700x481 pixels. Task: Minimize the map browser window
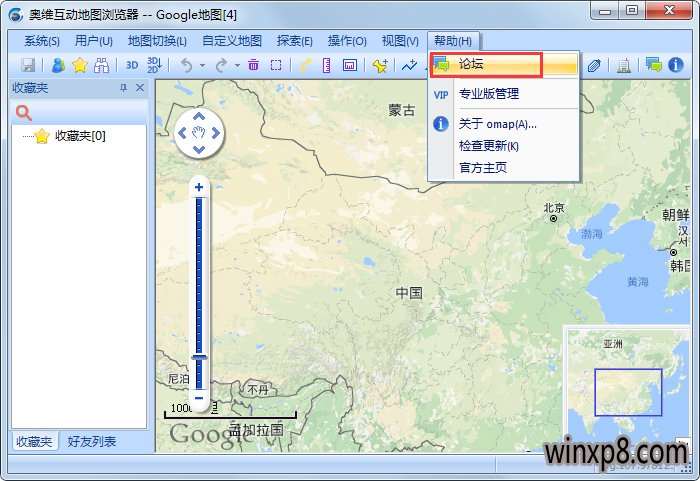[605, 11]
